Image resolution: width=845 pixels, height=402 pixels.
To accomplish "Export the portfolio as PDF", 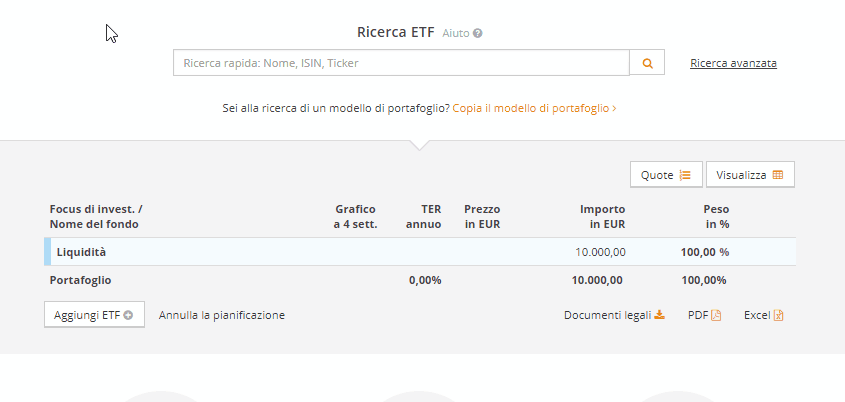I will coord(704,315).
